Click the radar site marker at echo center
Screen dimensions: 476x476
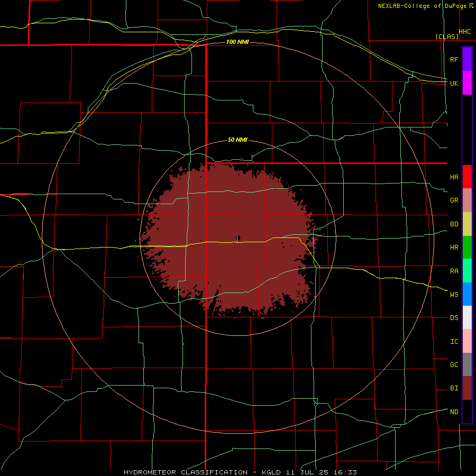[238, 238]
